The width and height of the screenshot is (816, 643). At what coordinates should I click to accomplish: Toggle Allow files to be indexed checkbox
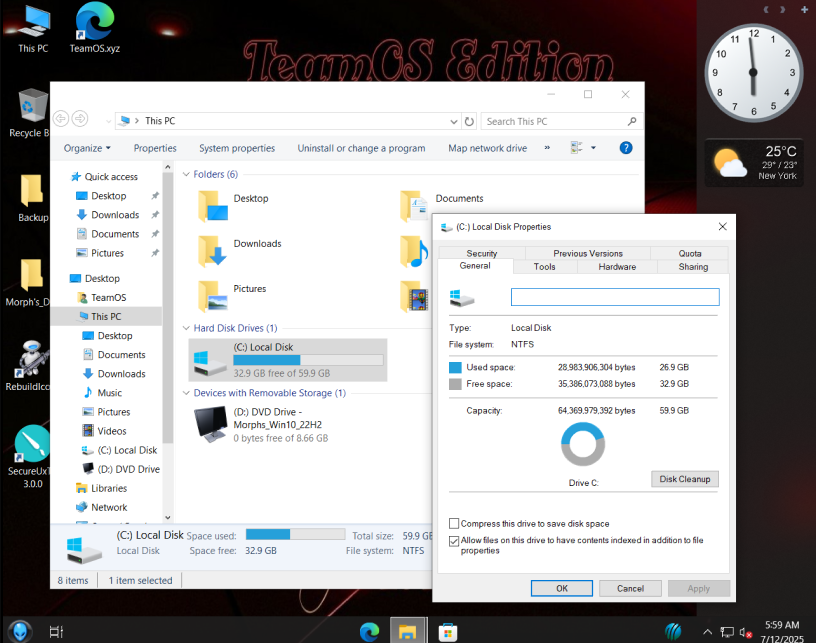[x=454, y=541]
